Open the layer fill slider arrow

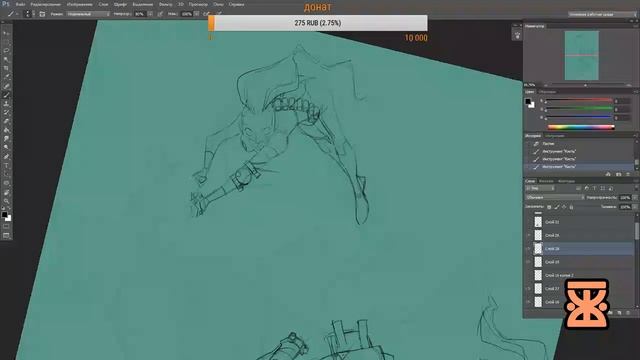[x=635, y=207]
